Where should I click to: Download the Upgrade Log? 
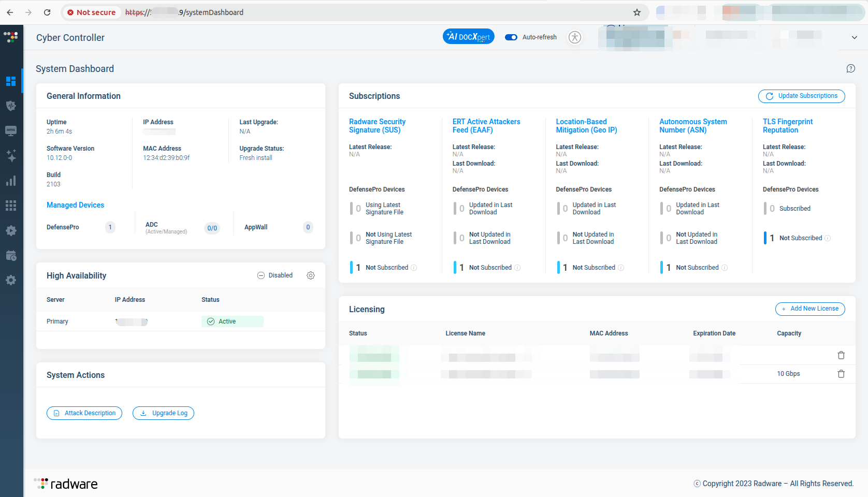click(163, 413)
